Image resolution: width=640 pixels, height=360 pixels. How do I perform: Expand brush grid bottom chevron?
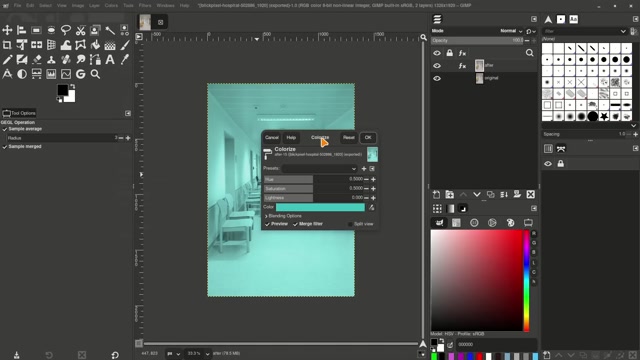pyautogui.click(x=633, y=126)
